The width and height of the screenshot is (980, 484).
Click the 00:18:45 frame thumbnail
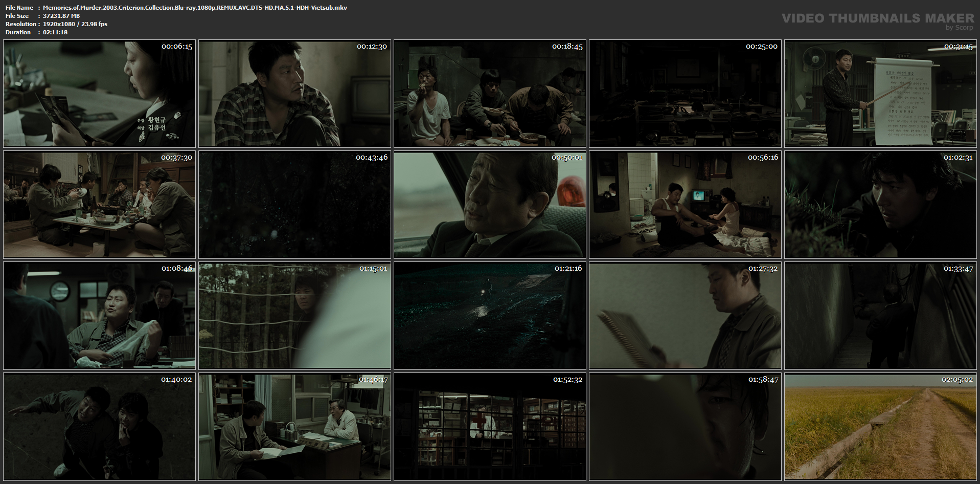[x=490, y=94]
